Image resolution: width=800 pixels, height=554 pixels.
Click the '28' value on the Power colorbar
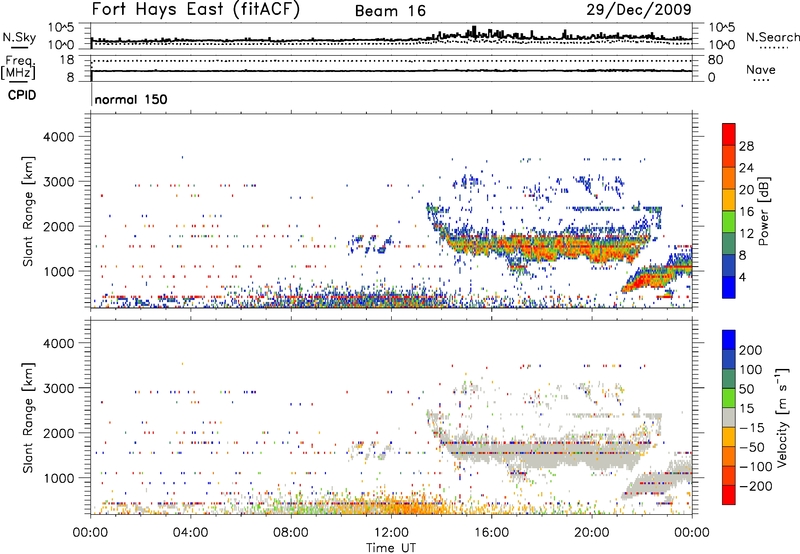point(746,146)
